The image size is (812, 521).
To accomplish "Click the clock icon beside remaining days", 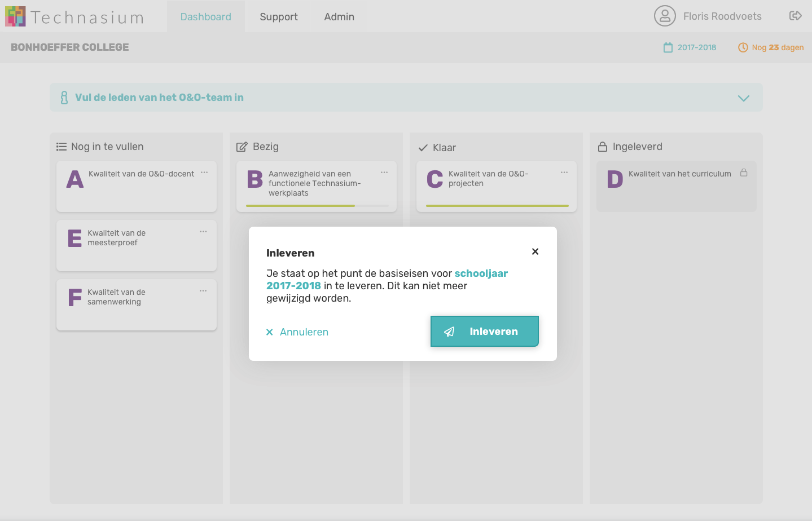I will [x=743, y=48].
